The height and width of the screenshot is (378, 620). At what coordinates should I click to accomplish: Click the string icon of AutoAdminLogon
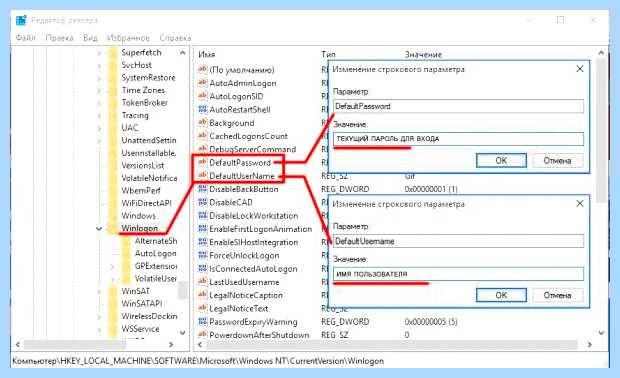pyautogui.click(x=202, y=83)
